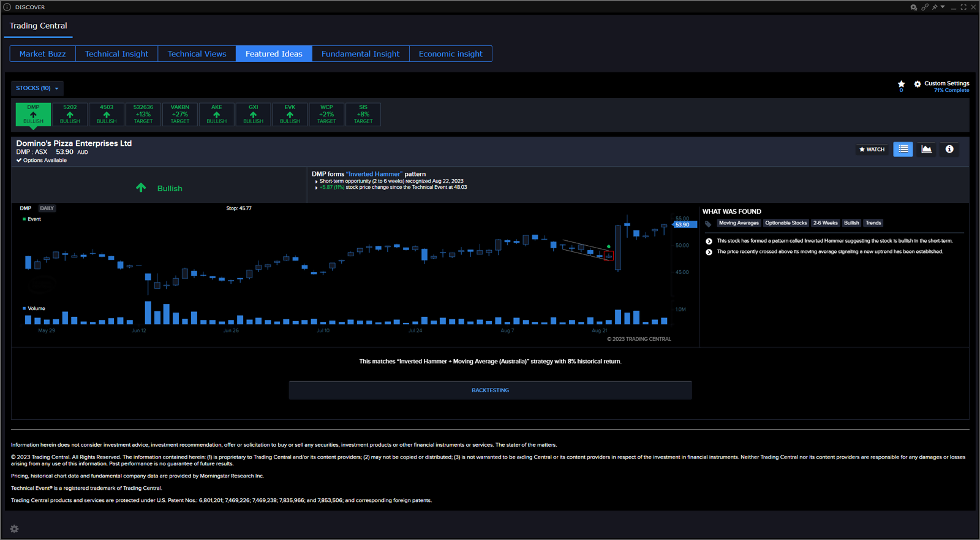Open the info icon for Domino's Pizza
This screenshot has width=980, height=540.
(949, 150)
